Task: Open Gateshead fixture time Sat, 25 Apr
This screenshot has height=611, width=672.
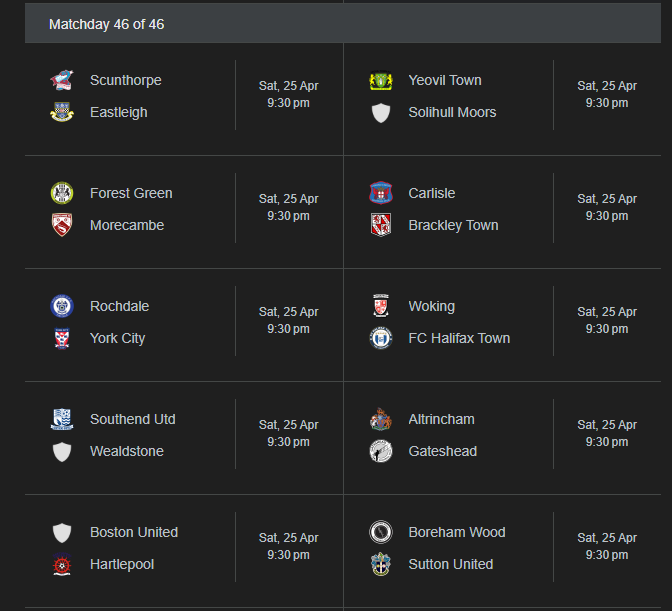Action: point(607,425)
